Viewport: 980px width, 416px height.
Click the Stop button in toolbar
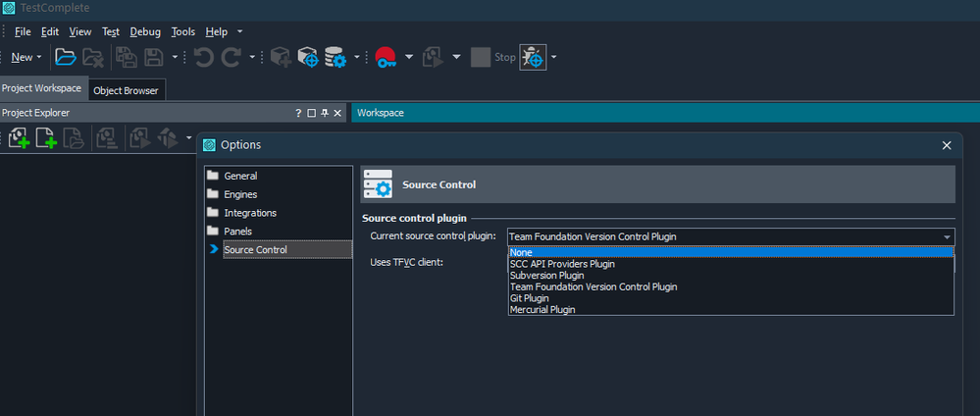coord(492,57)
